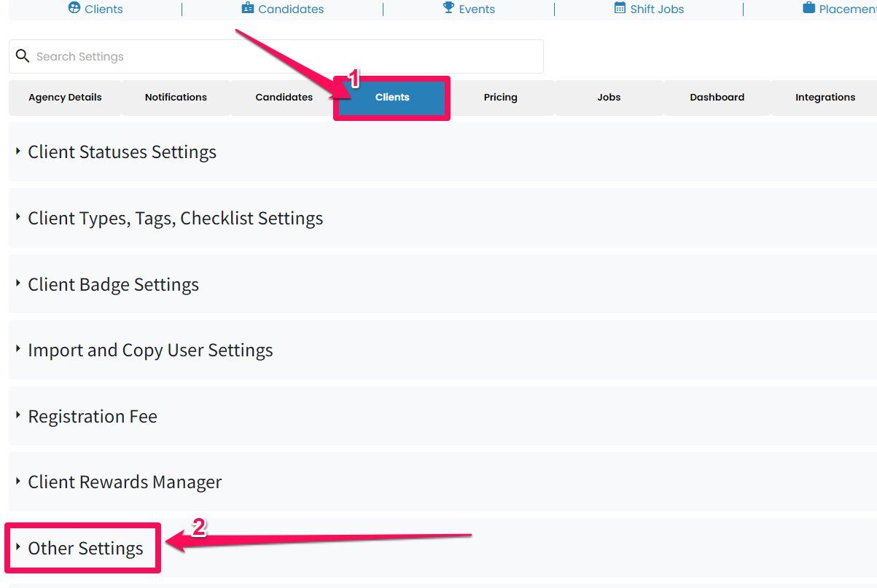
Task: Expand Client Statuses Settings arrow
Action: point(18,150)
